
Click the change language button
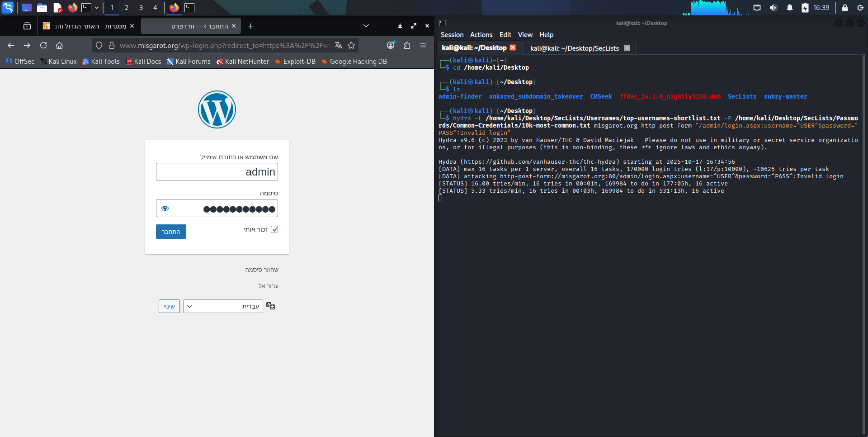169,306
